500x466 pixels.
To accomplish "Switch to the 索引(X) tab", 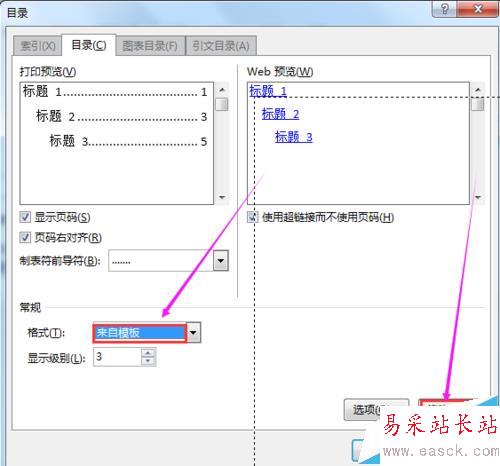I will tap(37, 45).
